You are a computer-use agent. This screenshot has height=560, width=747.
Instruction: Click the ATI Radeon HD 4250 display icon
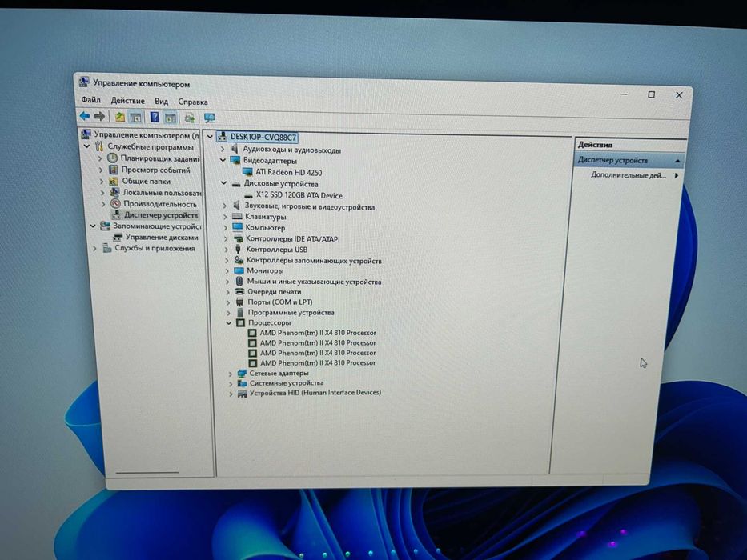click(247, 172)
